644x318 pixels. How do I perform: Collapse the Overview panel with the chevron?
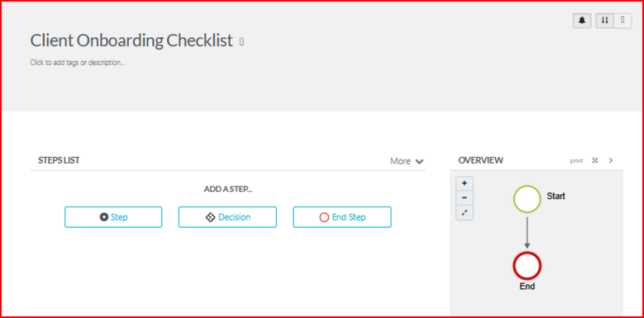click(611, 161)
